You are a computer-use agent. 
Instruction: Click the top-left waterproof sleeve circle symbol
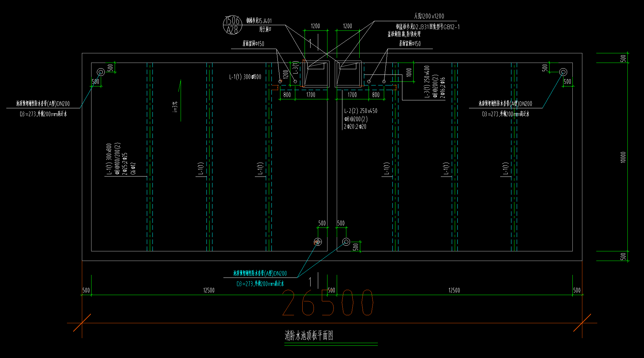click(101, 72)
